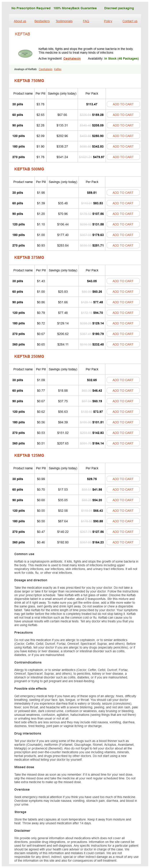Add Keftab 250mg 30 pills to cart
The height and width of the screenshot is (868, 150).
(123, 380)
